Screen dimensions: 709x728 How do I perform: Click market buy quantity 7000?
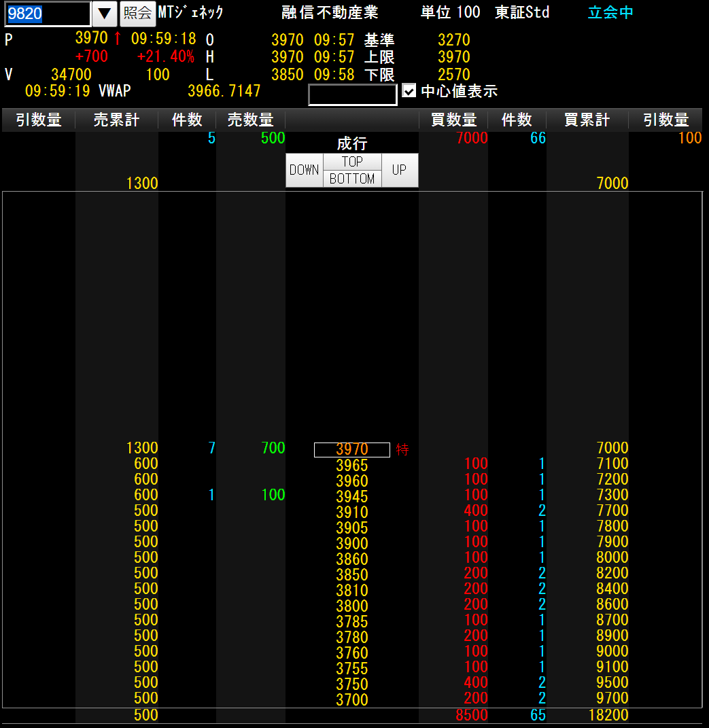tap(472, 138)
